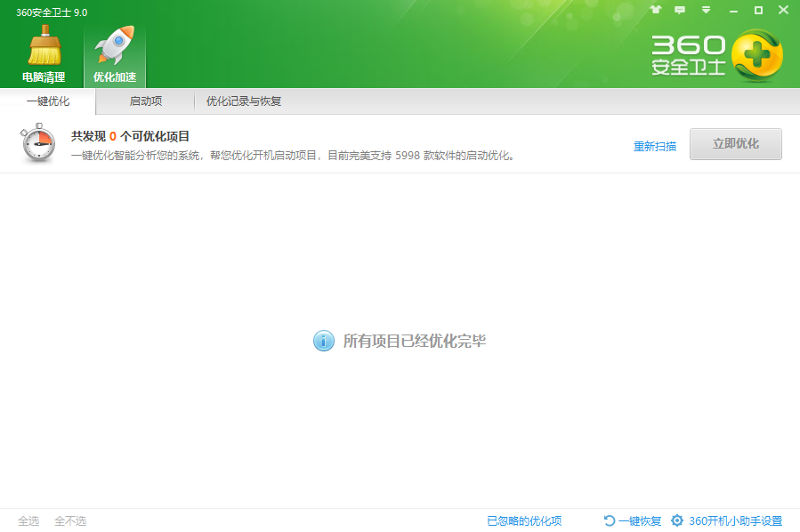Click 全不选 to deselect all items
800x532 pixels.
point(70,521)
